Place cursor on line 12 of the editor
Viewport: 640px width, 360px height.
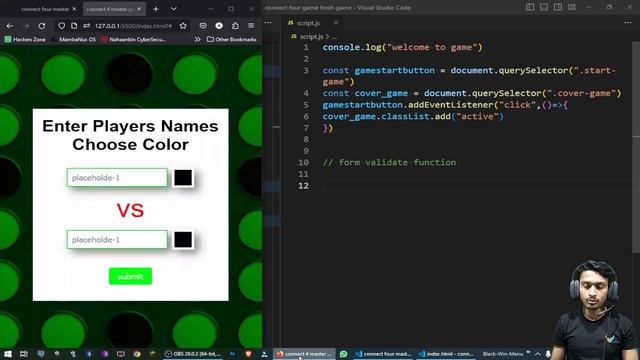476,186
